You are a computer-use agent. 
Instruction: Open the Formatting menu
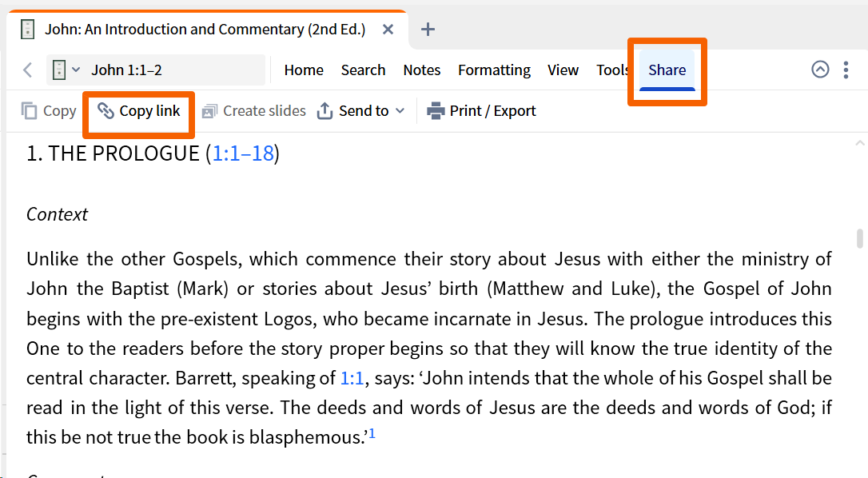tap(494, 70)
